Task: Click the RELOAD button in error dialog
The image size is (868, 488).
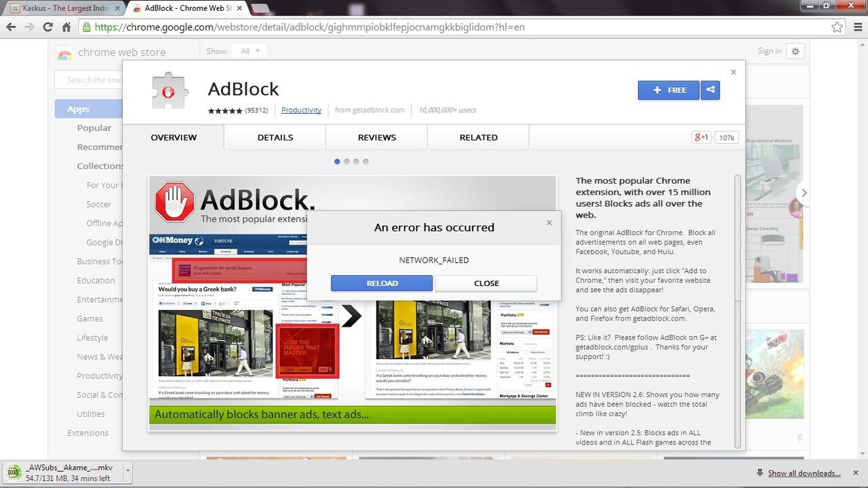Action: click(382, 283)
